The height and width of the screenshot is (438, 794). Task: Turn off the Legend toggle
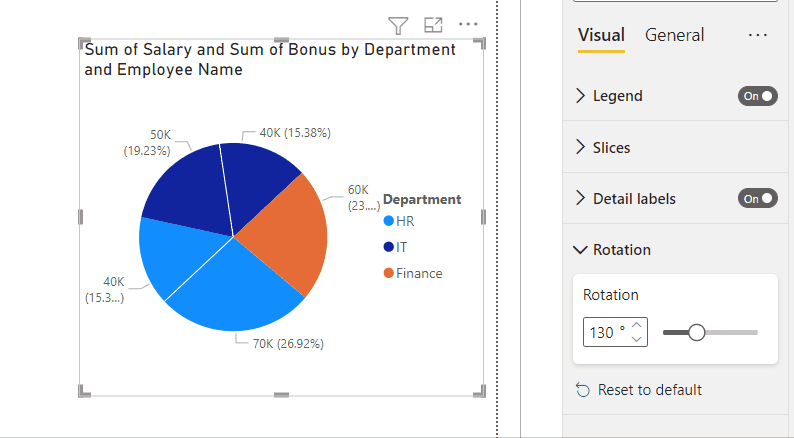(758, 96)
